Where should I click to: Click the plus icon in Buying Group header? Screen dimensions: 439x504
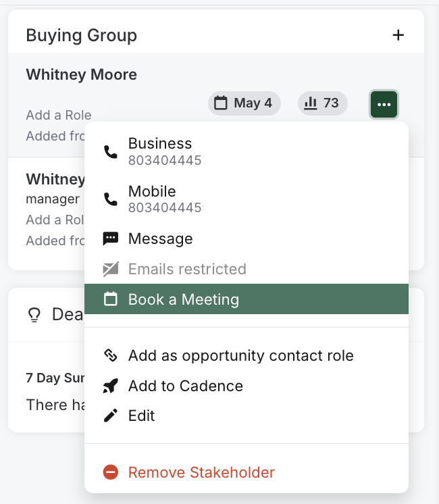398,35
